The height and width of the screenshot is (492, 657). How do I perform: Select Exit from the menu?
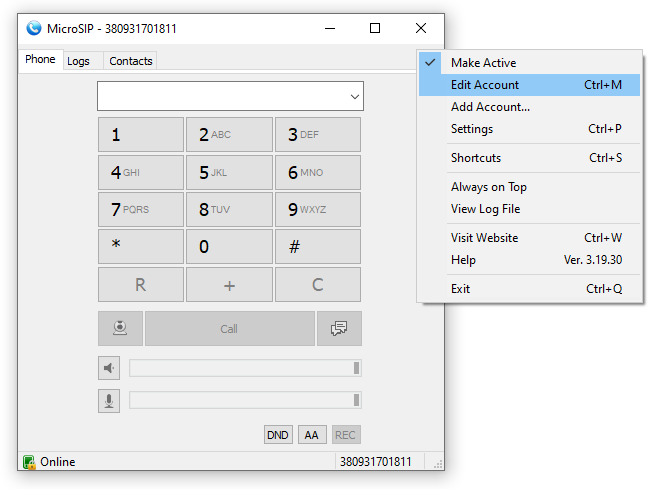[530, 289]
